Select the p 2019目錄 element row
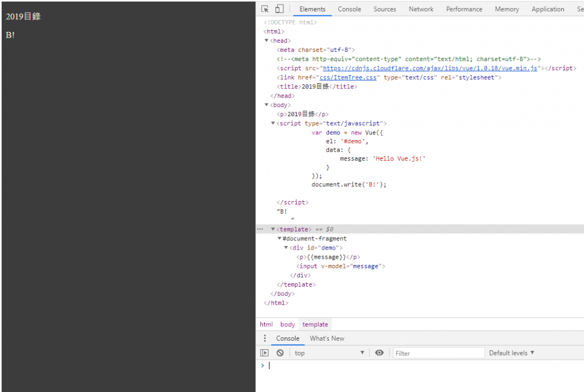584x392 pixels. (302, 114)
